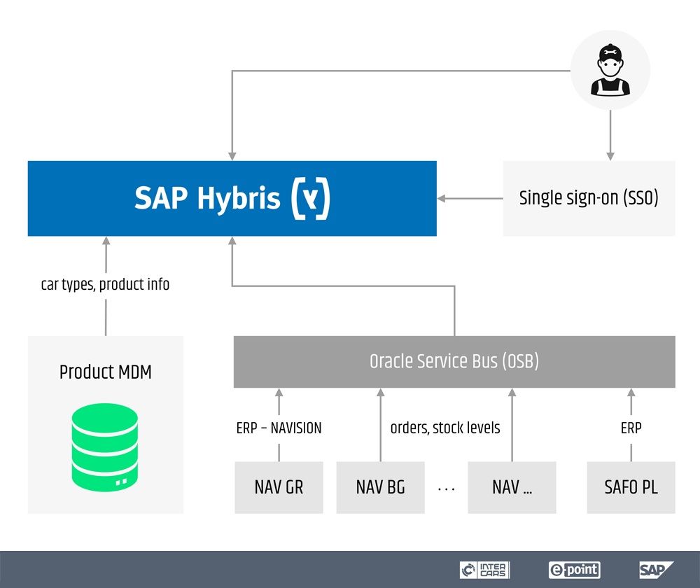Screen dimensions: 700x588
Task: Click the Oracle Service Bus (OSB) bar
Action: pos(454,362)
